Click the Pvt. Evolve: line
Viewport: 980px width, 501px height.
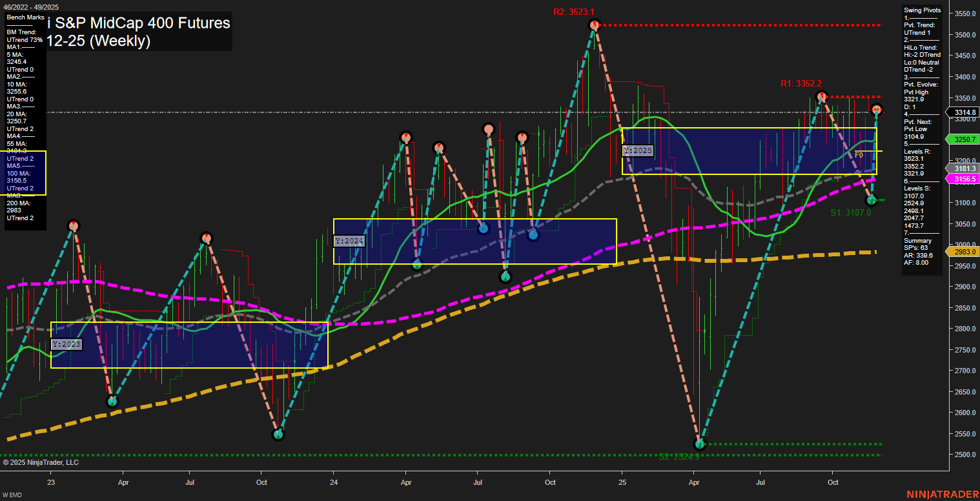pos(921,85)
